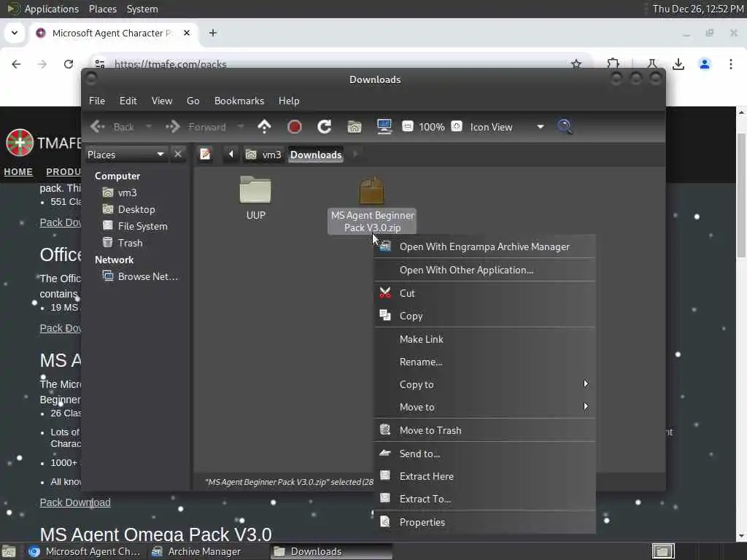Open System panel menu
The width and height of the screenshot is (747, 560).
(142, 9)
